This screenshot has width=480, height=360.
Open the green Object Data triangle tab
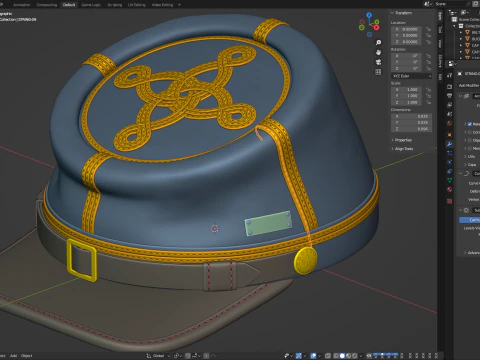click(449, 180)
